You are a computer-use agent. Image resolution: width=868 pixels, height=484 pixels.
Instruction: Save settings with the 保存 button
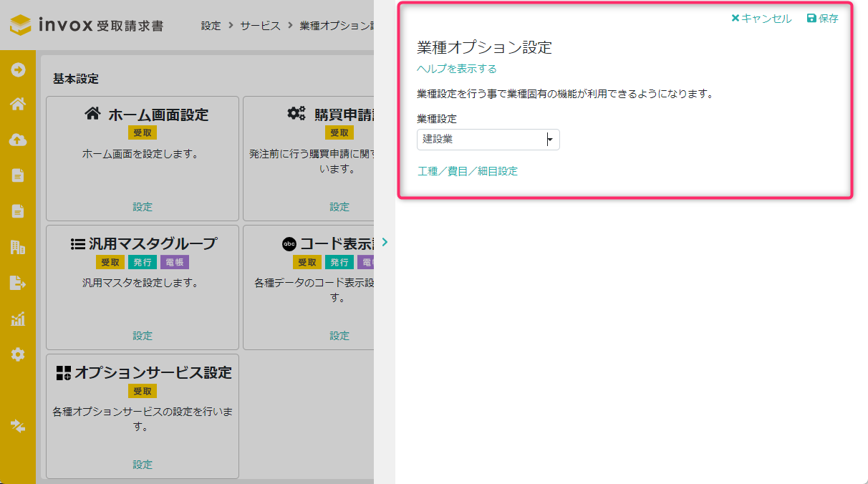[822, 18]
